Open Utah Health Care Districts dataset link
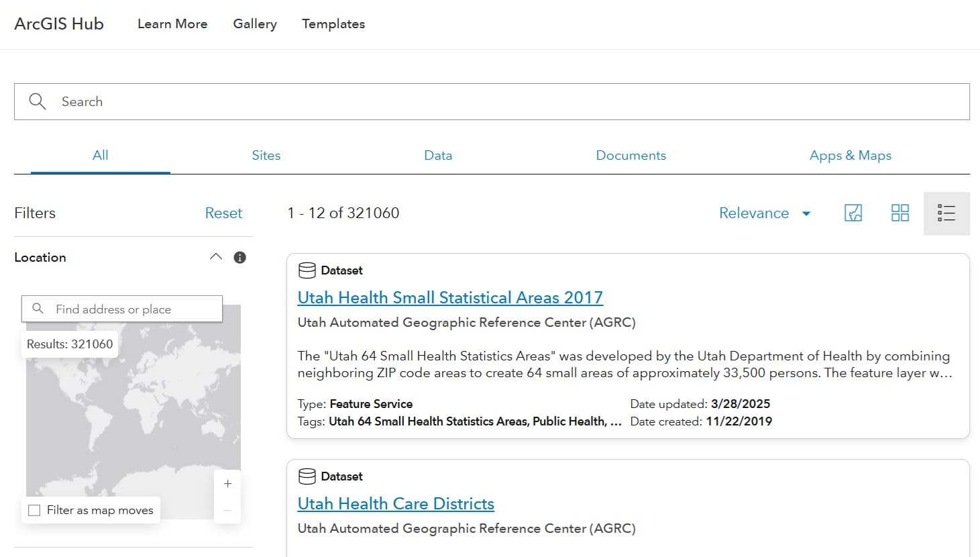 click(396, 503)
